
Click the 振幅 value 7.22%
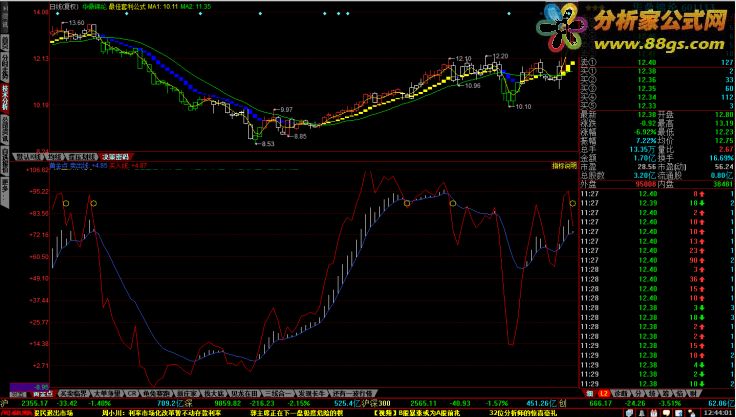pyautogui.click(x=646, y=140)
